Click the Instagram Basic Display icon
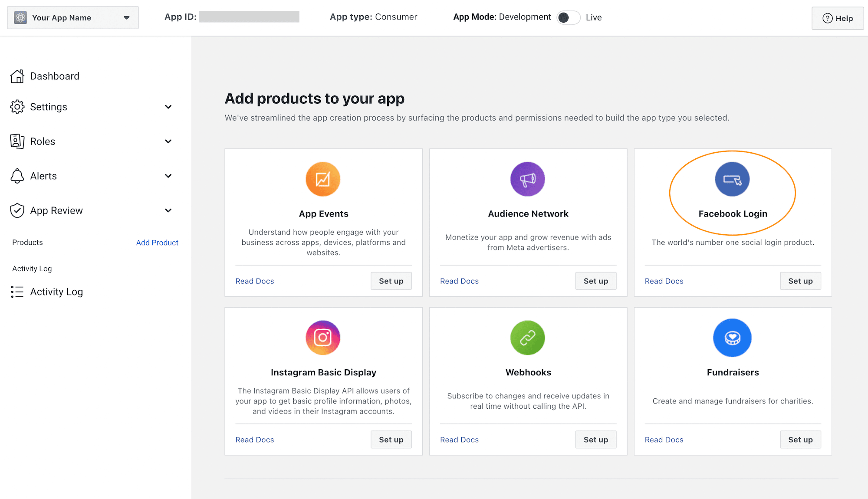 click(x=323, y=338)
